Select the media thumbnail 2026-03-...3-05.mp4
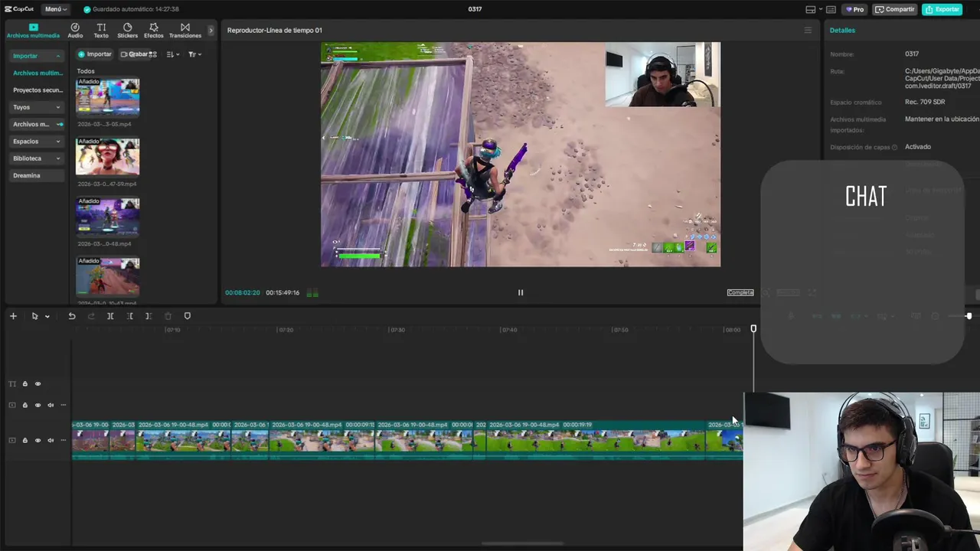Viewport: 980px width, 551px height. [108, 96]
